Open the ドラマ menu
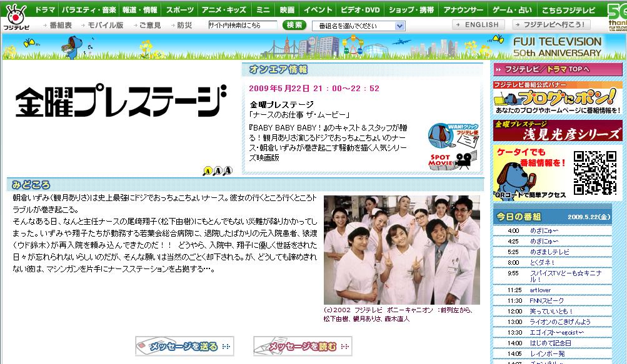 45,9
